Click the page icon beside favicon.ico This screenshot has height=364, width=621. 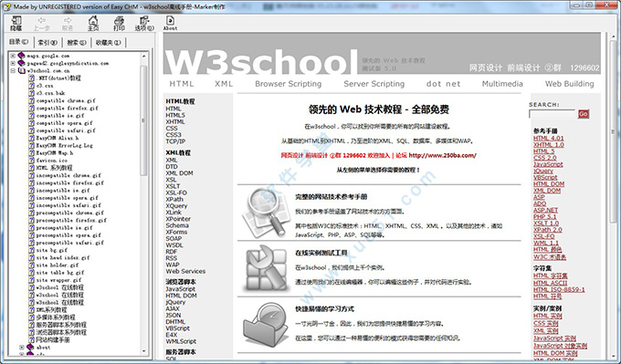point(31,161)
